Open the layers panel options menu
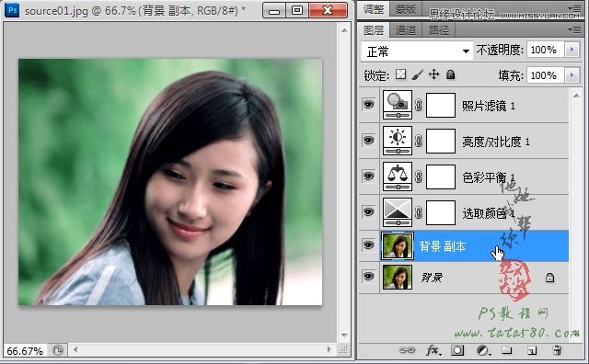Viewport: 589px width, 364px height. point(574,29)
